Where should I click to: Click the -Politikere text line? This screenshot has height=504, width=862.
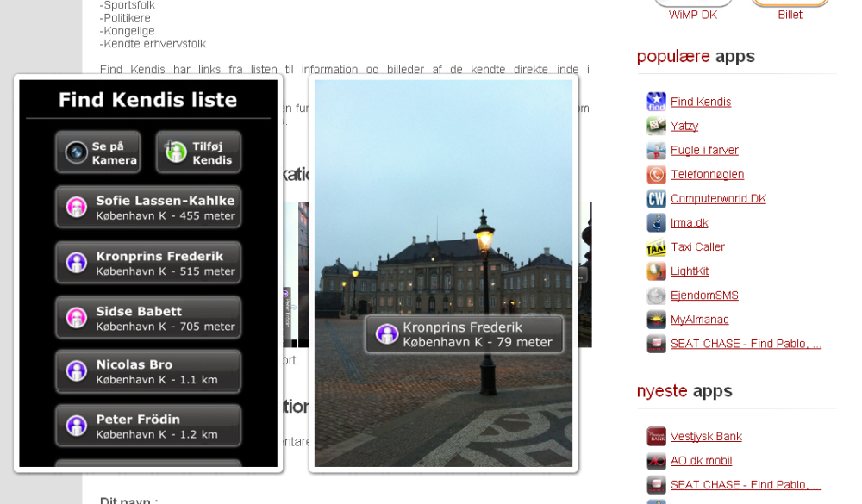click(x=125, y=18)
